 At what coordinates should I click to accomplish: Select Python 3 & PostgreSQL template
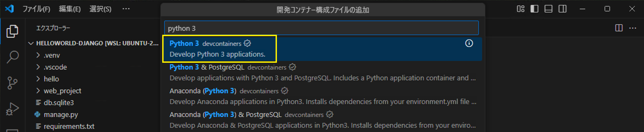323,72
